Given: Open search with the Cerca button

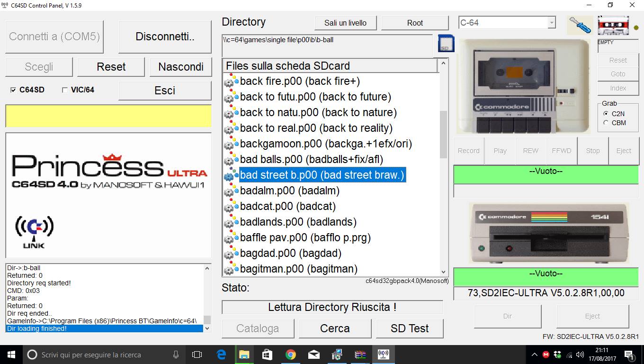Looking at the screenshot, I should tap(335, 328).
